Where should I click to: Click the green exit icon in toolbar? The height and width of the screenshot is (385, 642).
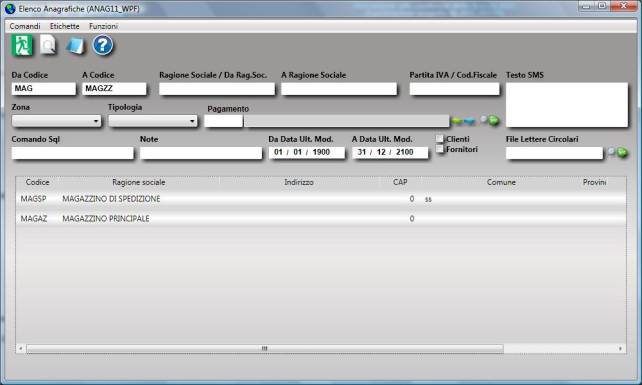pos(22,45)
